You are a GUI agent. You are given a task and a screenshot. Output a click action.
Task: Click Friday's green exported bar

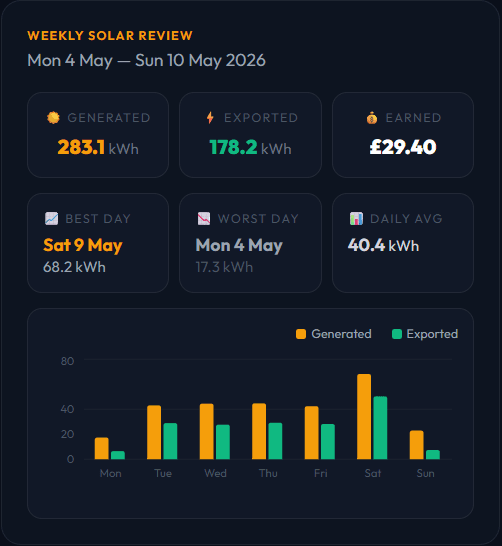pyautogui.click(x=328, y=442)
